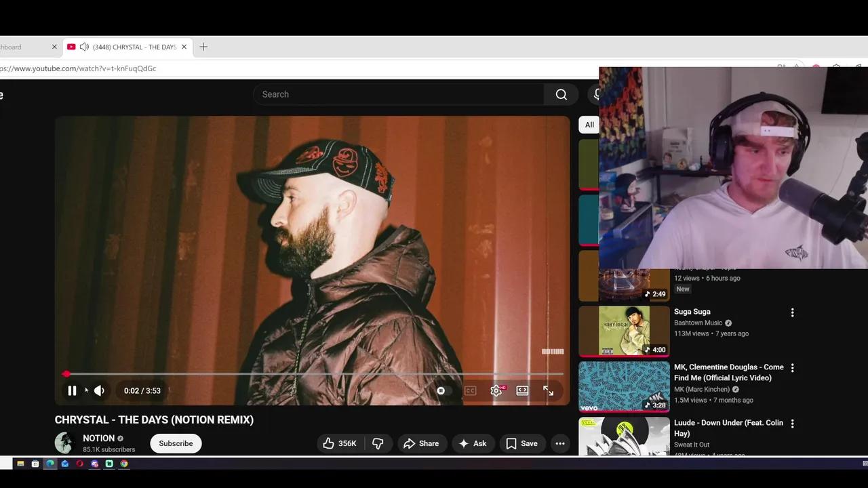Click the YouTube search magnifier button
Image resolution: width=868 pixels, height=488 pixels.
561,94
